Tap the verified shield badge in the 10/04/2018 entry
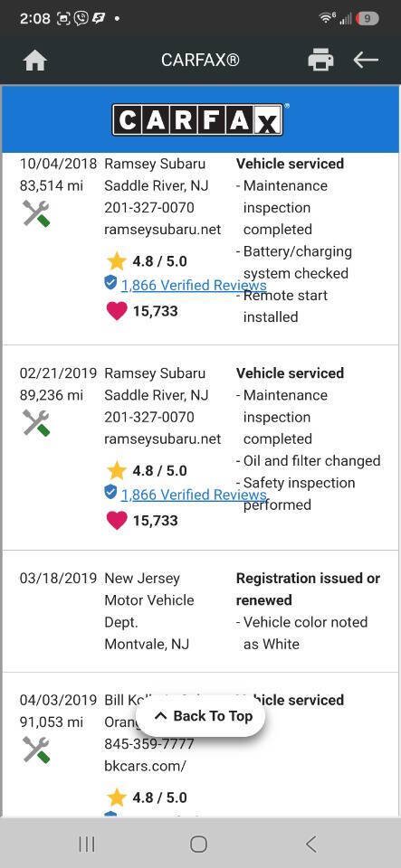 tap(110, 283)
